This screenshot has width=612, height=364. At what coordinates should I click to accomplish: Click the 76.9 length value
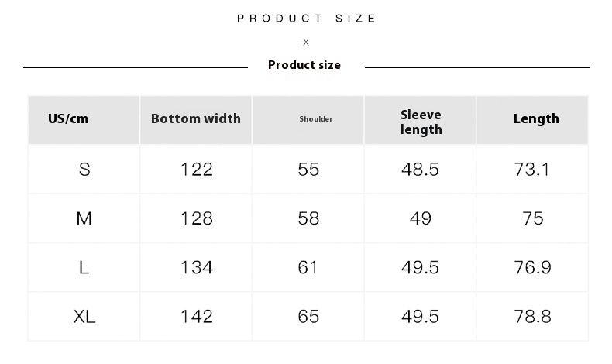pos(533,267)
